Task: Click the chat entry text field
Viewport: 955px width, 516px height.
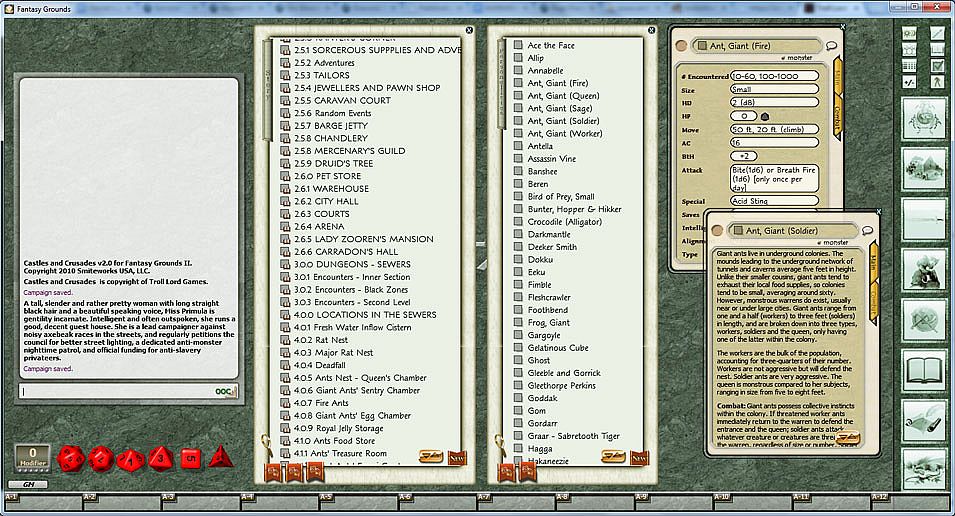Action: click(x=115, y=391)
